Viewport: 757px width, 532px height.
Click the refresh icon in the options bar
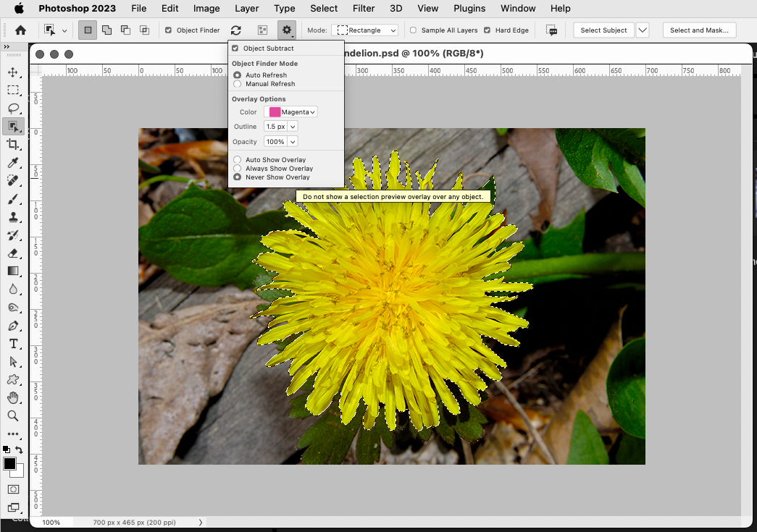click(235, 30)
